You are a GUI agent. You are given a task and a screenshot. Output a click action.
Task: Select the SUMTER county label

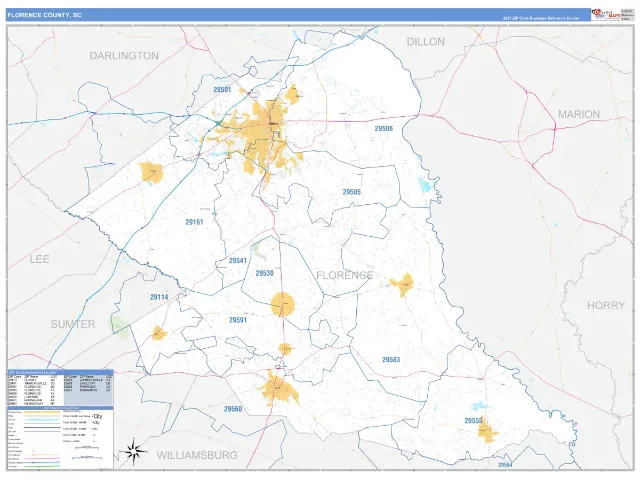tap(73, 324)
